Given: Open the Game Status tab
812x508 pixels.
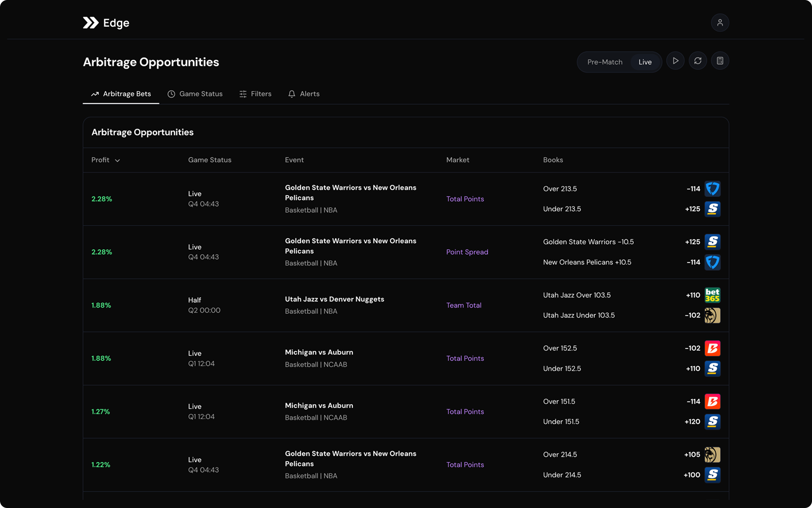Looking at the screenshot, I should [x=195, y=94].
